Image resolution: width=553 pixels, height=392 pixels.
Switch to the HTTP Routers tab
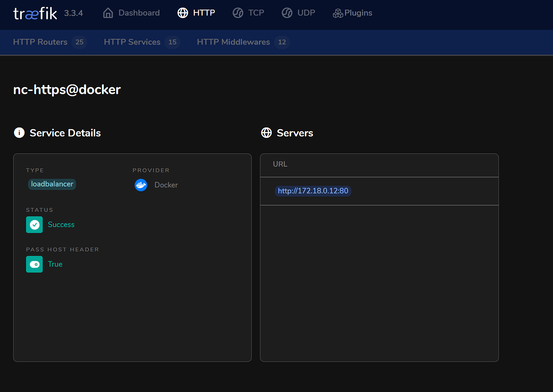tap(40, 42)
